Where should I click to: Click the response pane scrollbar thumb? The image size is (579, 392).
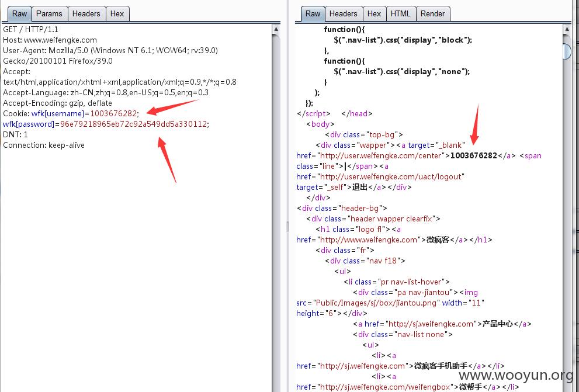(x=567, y=51)
